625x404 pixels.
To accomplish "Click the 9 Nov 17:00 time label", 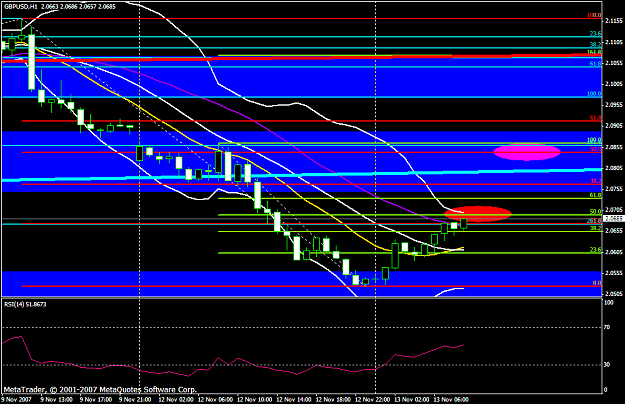I will pyautogui.click(x=96, y=399).
